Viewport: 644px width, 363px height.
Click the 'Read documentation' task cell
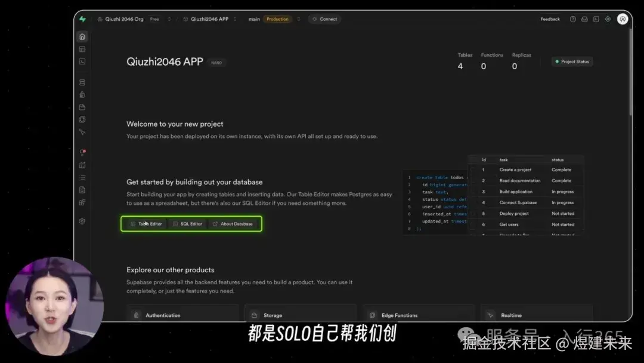click(520, 180)
